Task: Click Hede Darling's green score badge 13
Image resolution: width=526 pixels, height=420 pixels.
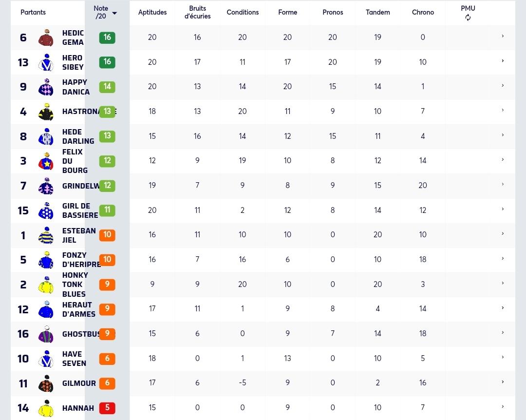Action: point(107,136)
